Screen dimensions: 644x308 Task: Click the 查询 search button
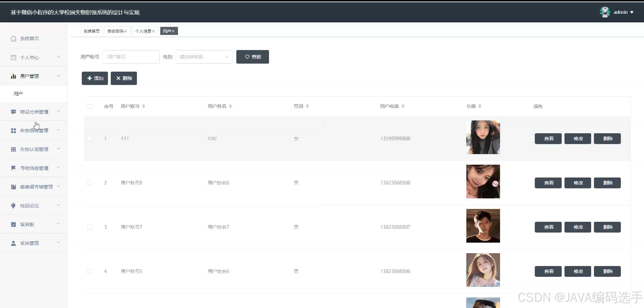[253, 57]
